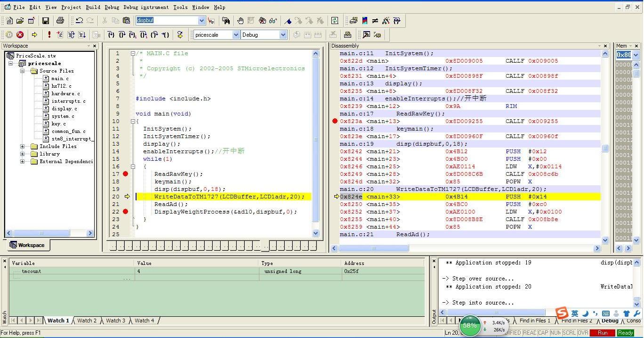Expand the Include Files folder

pyautogui.click(x=22, y=147)
